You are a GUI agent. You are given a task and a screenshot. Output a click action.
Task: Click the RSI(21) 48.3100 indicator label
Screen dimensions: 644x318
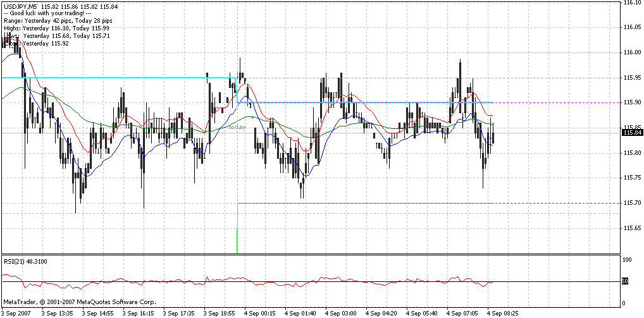click(25, 261)
